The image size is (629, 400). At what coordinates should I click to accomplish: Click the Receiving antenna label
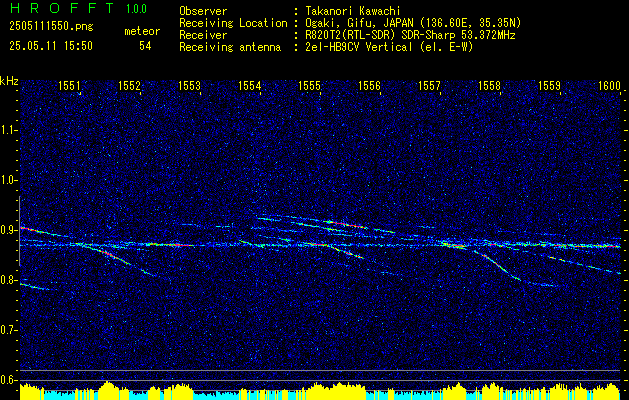(x=230, y=47)
